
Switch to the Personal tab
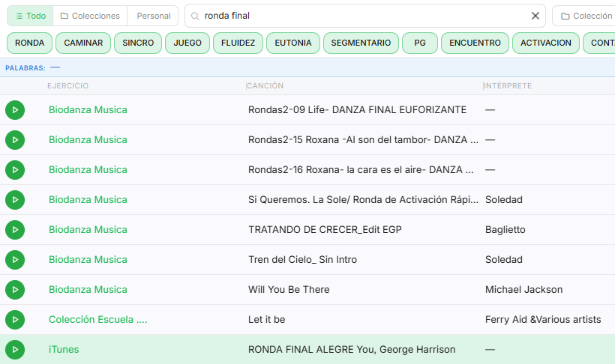(x=153, y=16)
